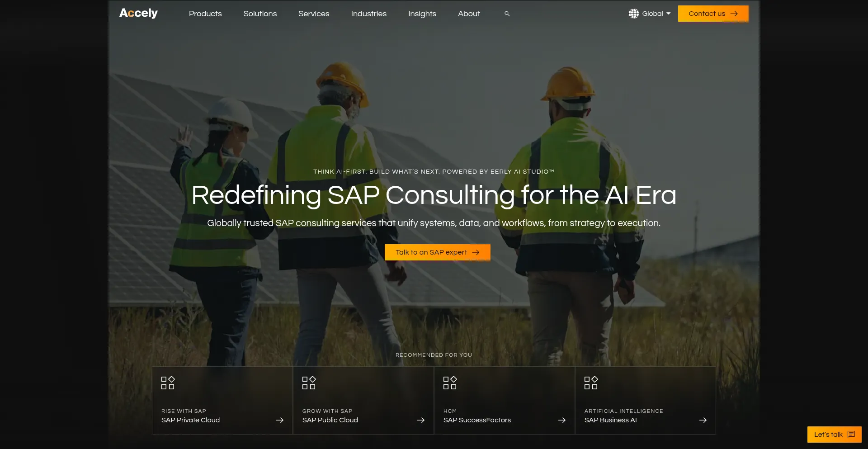
Task: Click the arrow on SAP Public Cloud card
Action: pos(421,420)
